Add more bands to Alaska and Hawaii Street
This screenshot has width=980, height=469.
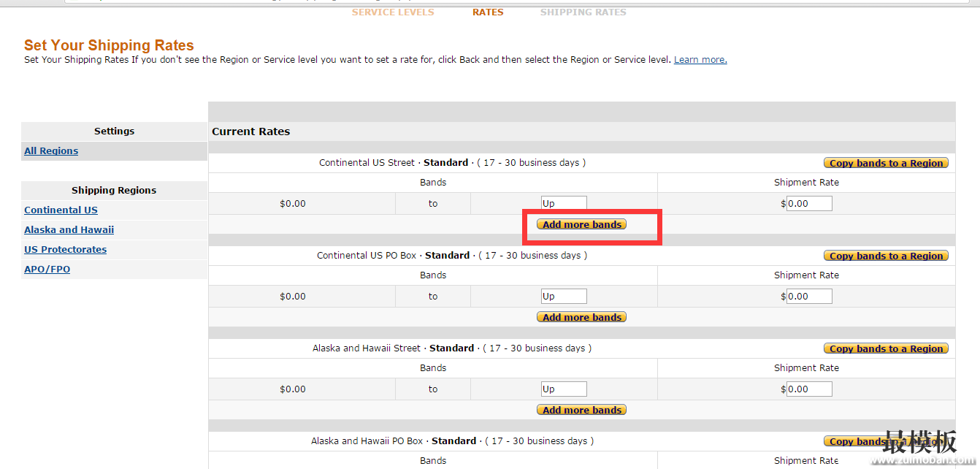tap(581, 410)
